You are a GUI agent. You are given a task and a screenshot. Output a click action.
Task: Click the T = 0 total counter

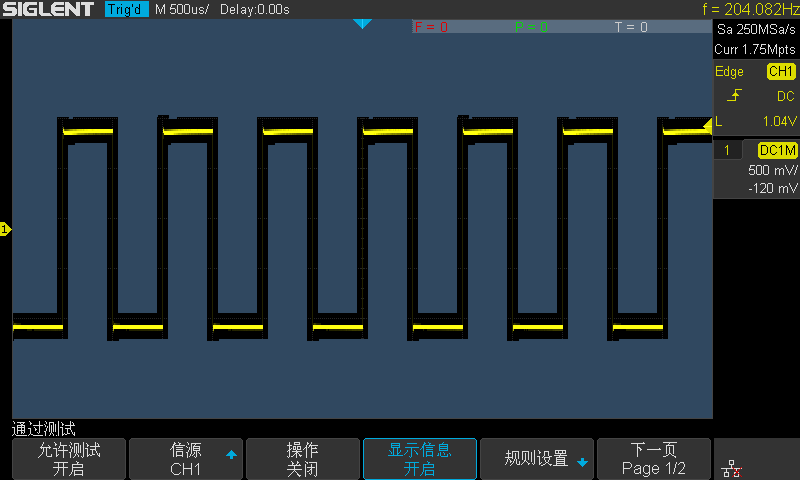[631, 27]
